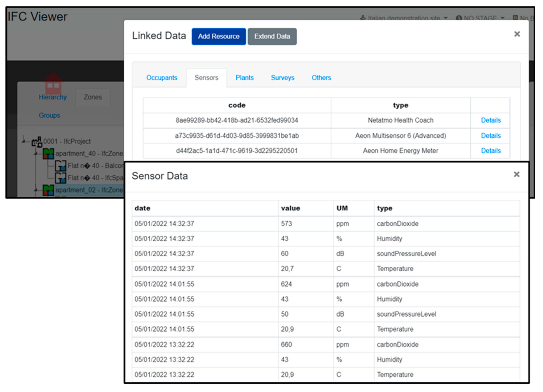Switch to the Occupants tab

(162, 78)
